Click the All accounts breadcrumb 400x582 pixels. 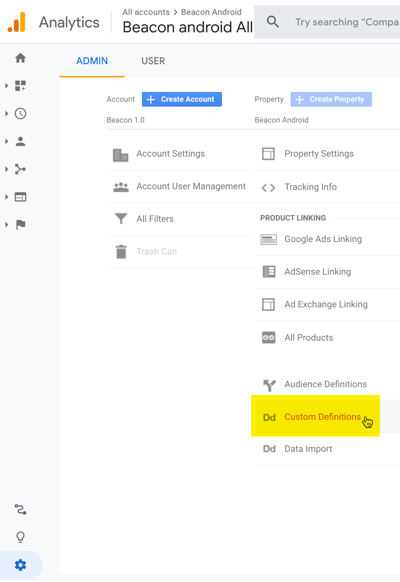coord(146,12)
